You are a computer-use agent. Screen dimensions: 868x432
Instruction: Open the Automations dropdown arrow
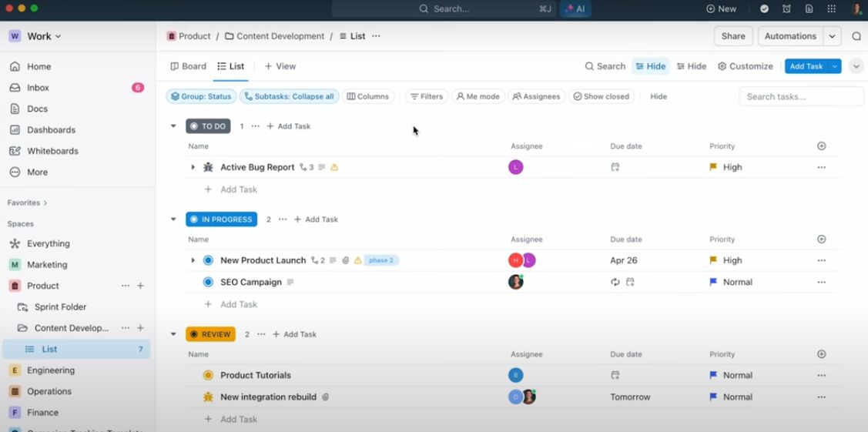(x=832, y=36)
